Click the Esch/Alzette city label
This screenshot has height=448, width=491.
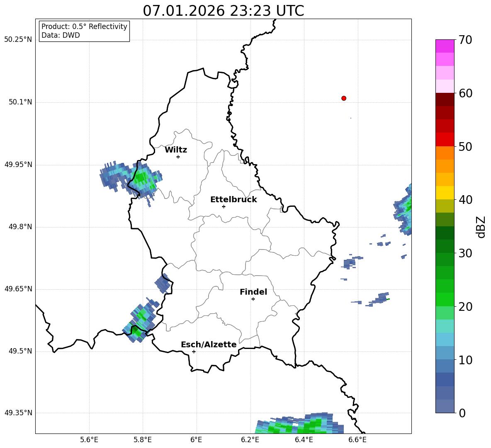pos(209,344)
